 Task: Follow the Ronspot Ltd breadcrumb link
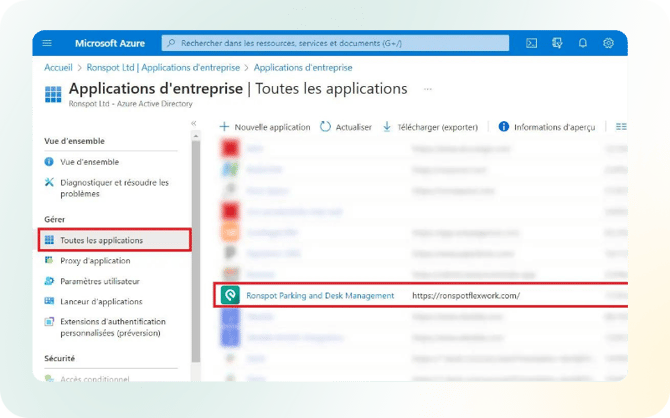[163, 68]
